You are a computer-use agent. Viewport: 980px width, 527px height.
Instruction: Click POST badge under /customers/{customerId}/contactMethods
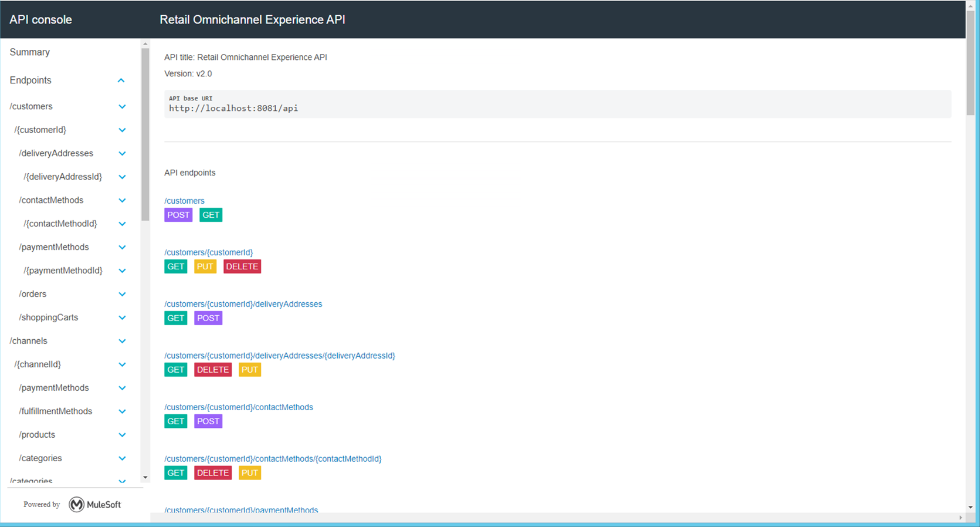(208, 421)
